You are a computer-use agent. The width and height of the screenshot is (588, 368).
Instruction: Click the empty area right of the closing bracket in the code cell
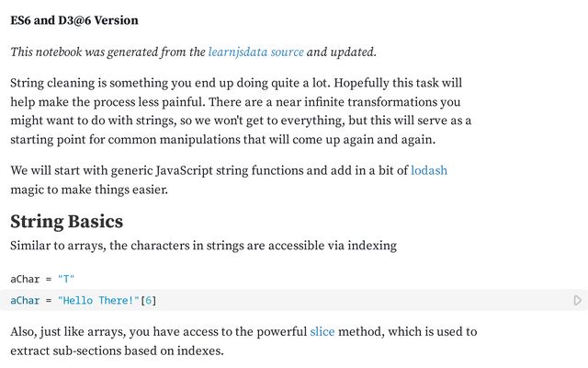pyautogui.click(x=367, y=301)
